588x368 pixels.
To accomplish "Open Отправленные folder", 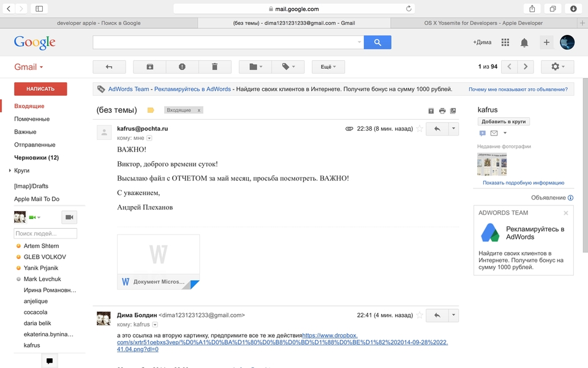I will (x=34, y=145).
